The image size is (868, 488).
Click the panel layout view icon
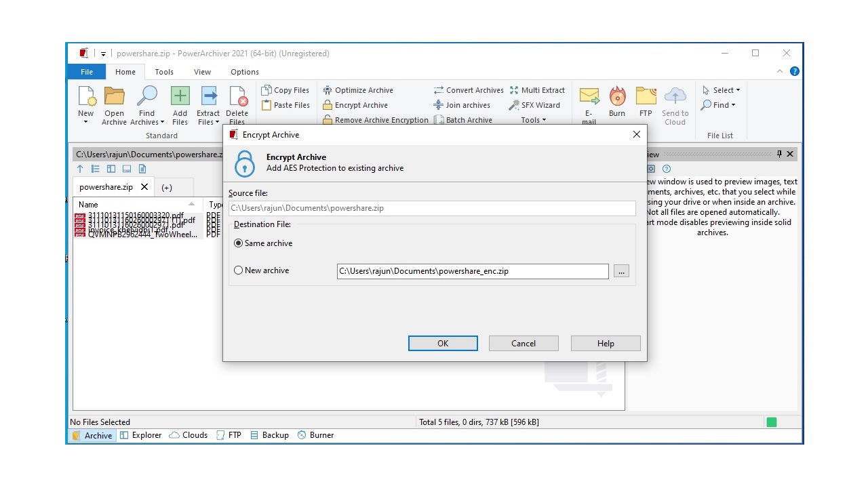point(111,169)
